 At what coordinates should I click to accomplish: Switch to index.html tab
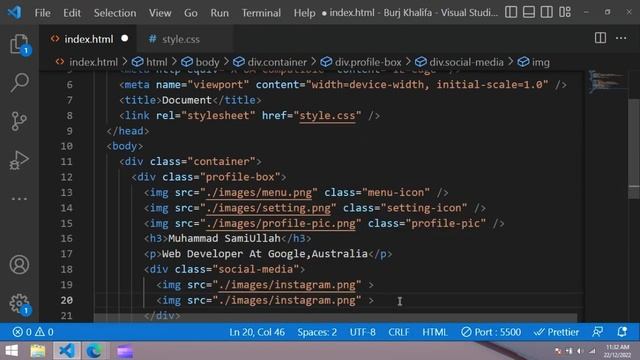(x=88, y=39)
